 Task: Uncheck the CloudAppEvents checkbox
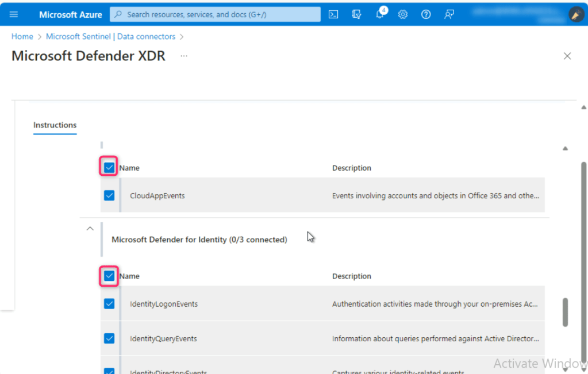(x=109, y=195)
